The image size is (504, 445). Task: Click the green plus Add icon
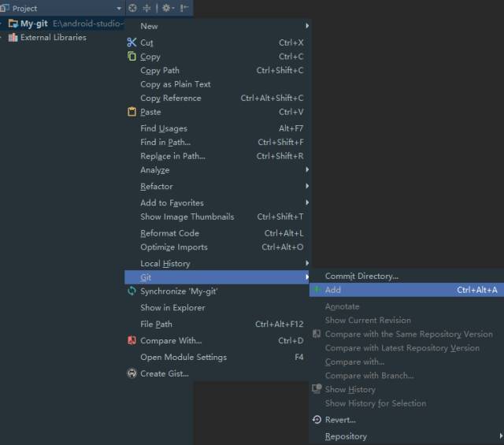317,290
